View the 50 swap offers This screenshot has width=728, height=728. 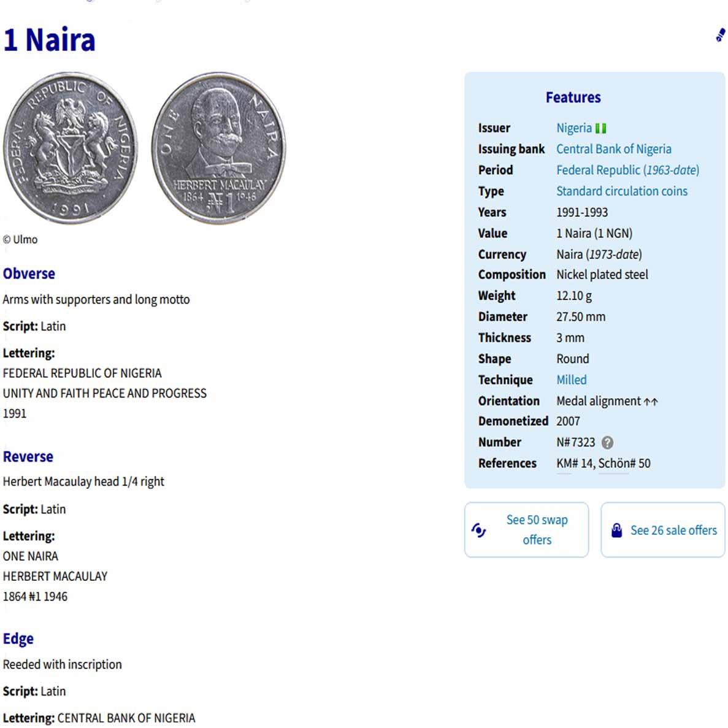[x=537, y=529]
